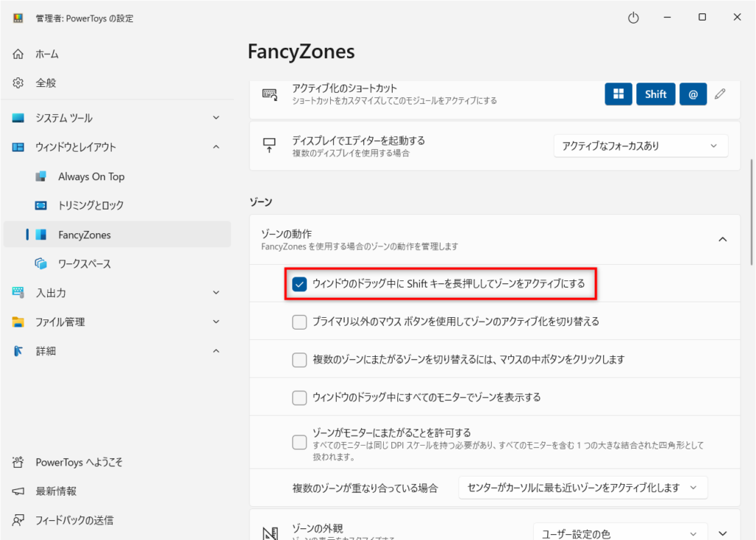Click フィードバックの送信 at sidebar bottom
Screen dimensions: 756x540
(x=74, y=520)
